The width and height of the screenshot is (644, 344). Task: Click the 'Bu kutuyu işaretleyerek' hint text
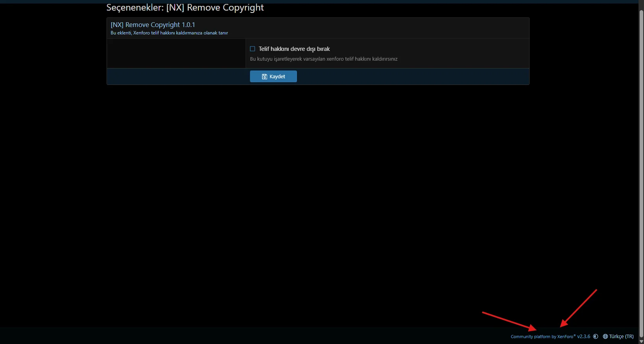324,59
